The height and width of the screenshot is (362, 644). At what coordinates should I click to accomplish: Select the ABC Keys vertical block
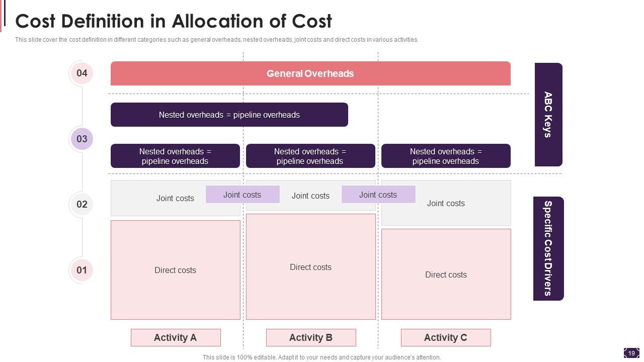[548, 115]
